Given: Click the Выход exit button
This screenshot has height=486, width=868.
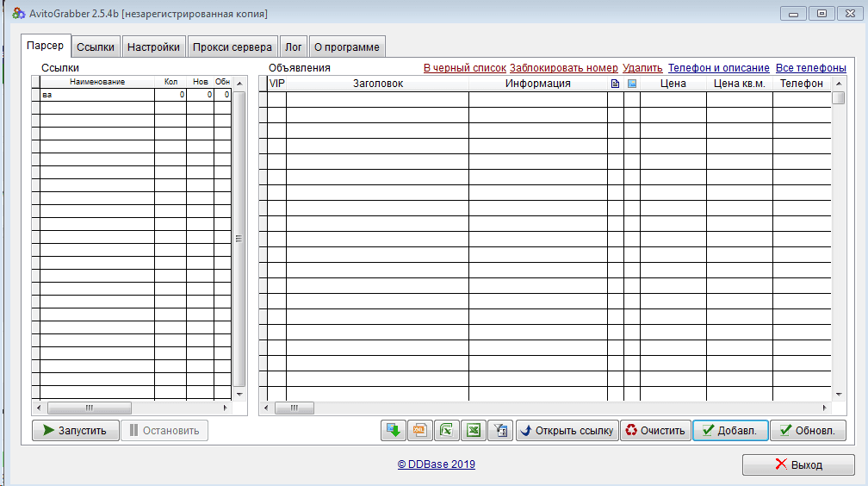Looking at the screenshot, I should (798, 464).
